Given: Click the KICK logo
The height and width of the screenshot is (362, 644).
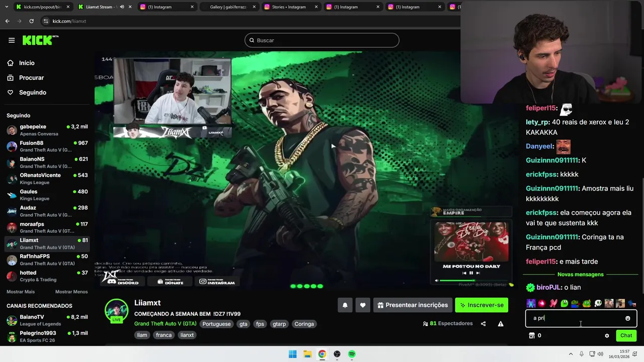Looking at the screenshot, I should [x=40, y=40].
